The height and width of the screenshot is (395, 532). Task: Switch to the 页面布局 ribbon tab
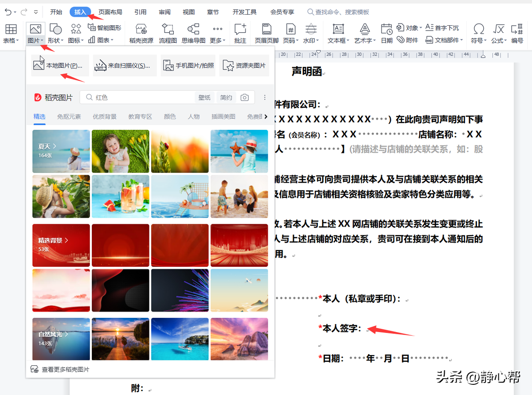(110, 12)
